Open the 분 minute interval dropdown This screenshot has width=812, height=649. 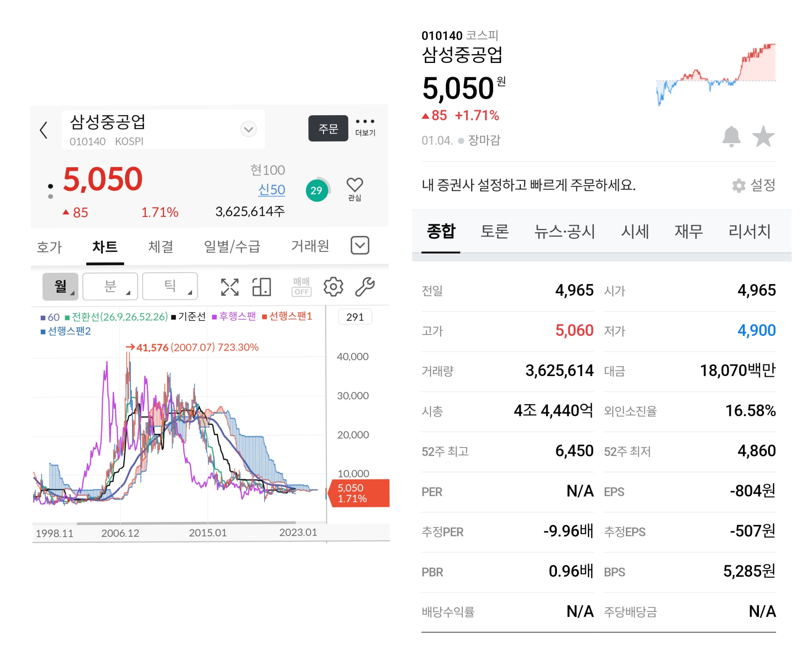[110, 286]
